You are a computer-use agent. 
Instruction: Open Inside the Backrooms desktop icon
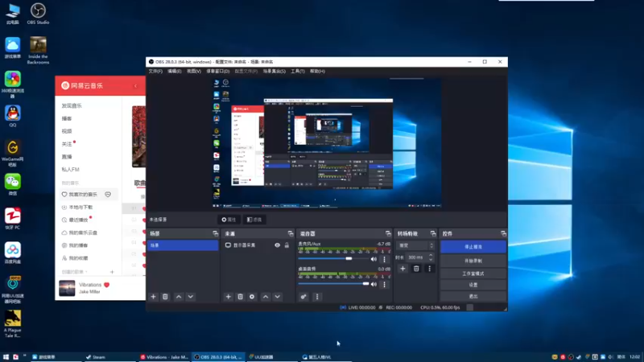(x=38, y=51)
